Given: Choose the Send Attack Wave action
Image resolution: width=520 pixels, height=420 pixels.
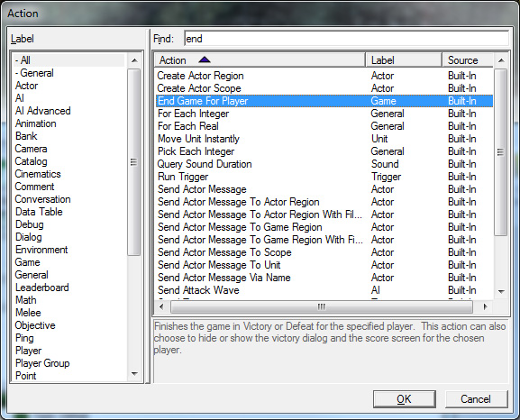Looking at the screenshot, I should point(198,290).
